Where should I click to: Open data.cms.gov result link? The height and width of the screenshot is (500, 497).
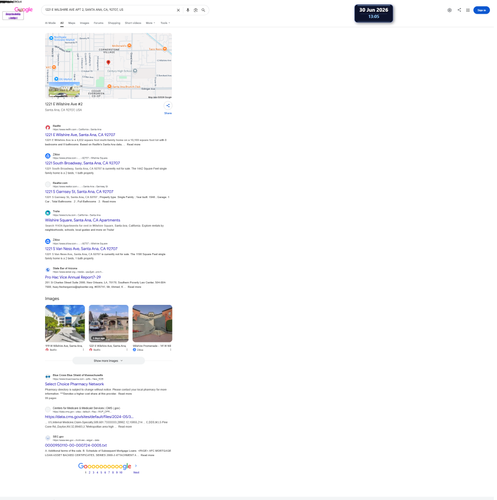[x=89, y=417]
